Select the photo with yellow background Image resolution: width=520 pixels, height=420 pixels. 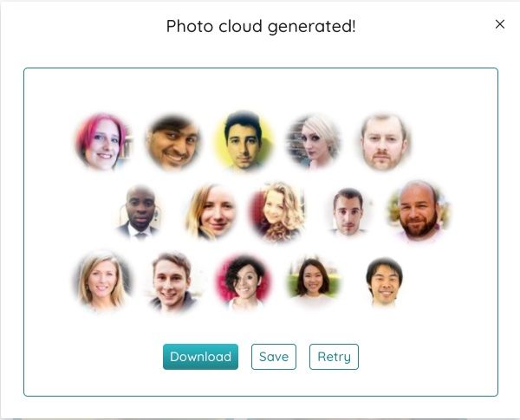[244, 141]
